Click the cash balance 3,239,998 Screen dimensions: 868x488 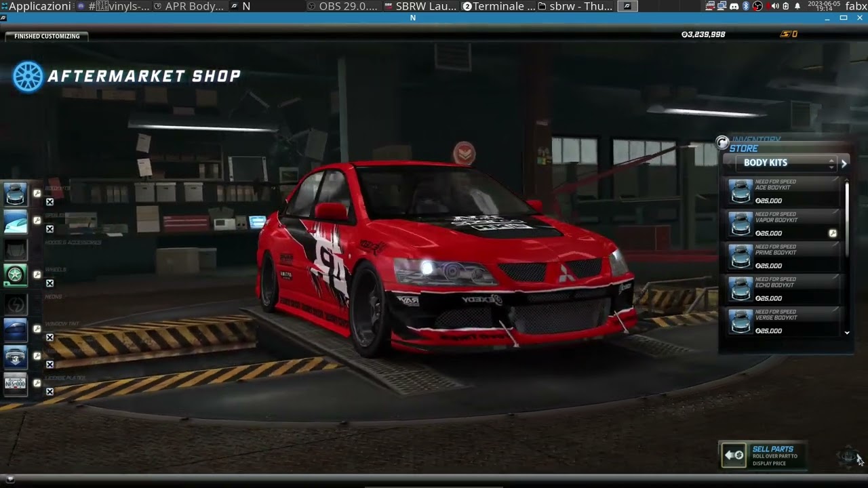pyautogui.click(x=703, y=35)
